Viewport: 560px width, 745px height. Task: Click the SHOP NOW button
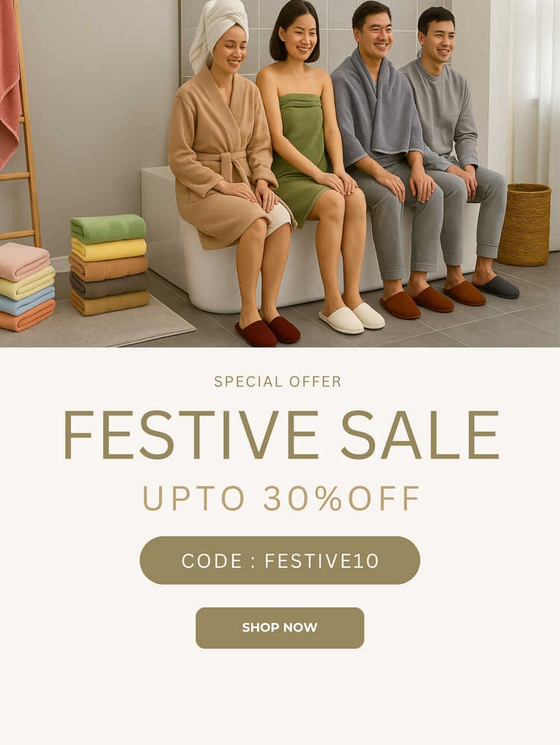point(280,628)
